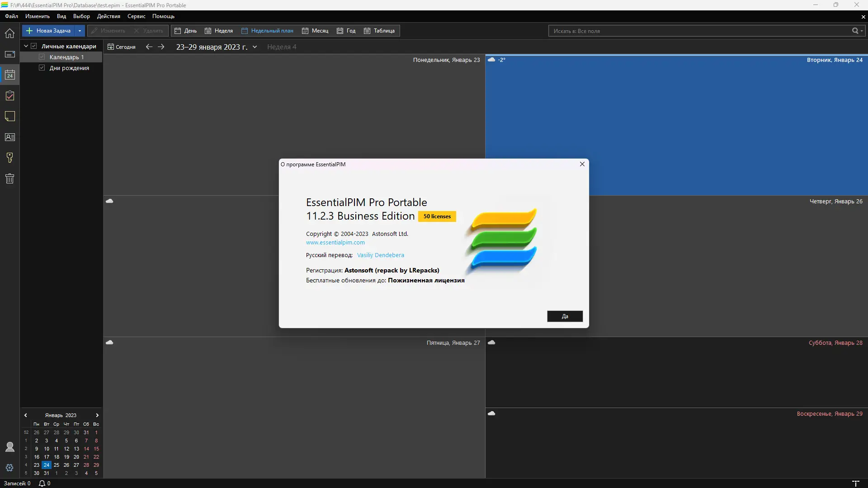Image resolution: width=868 pixels, height=488 pixels.
Task: Collapse the Личные календари tree group
Action: pyautogui.click(x=26, y=46)
